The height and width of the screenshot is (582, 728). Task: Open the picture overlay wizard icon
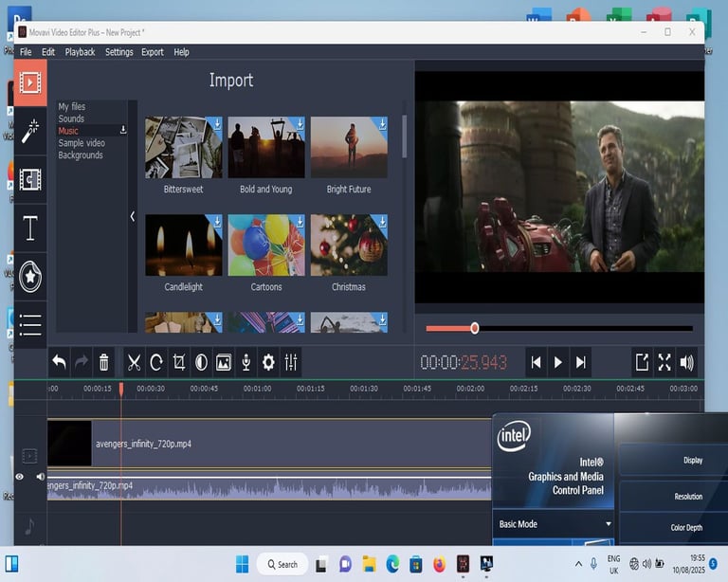click(x=224, y=362)
